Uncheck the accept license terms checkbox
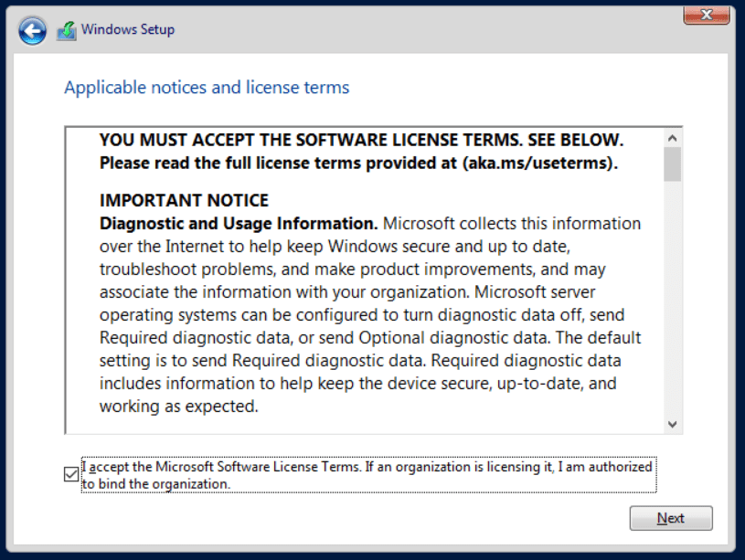 coord(71,474)
